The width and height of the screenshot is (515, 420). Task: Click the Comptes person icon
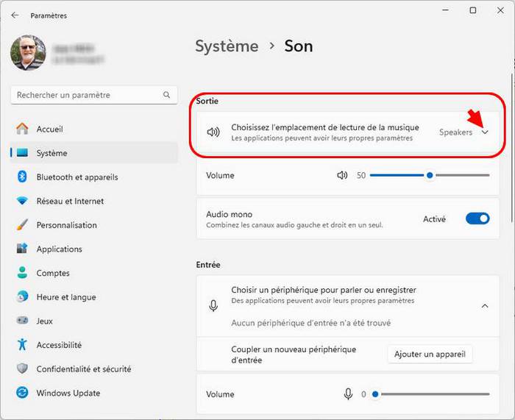coord(22,273)
